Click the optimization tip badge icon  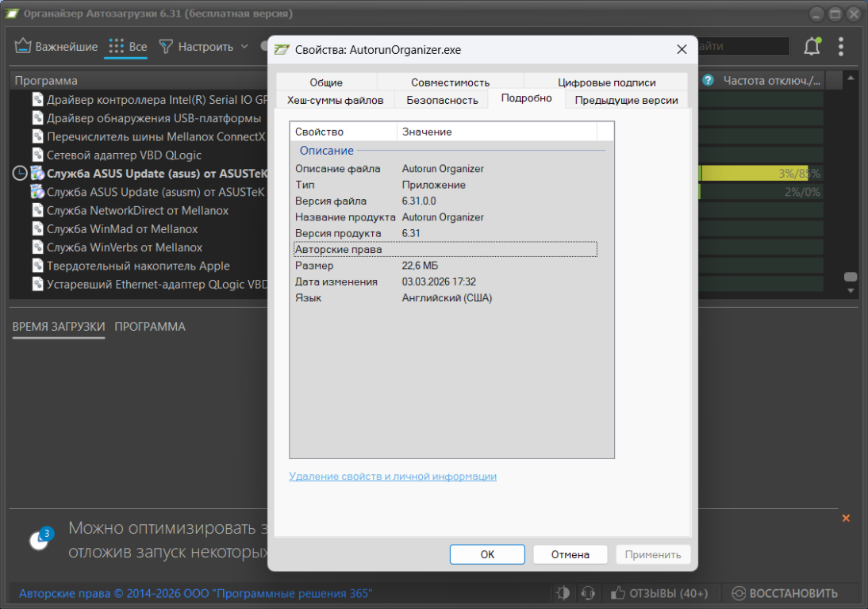tap(40, 539)
